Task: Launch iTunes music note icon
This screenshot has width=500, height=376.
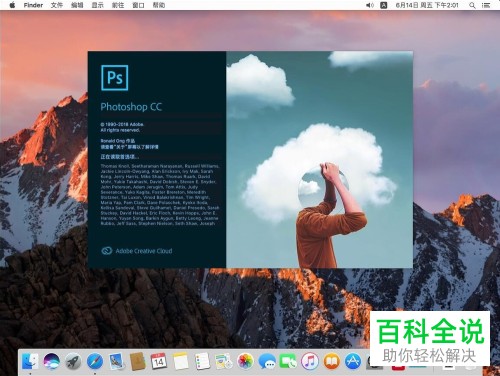Action: tap(310, 362)
